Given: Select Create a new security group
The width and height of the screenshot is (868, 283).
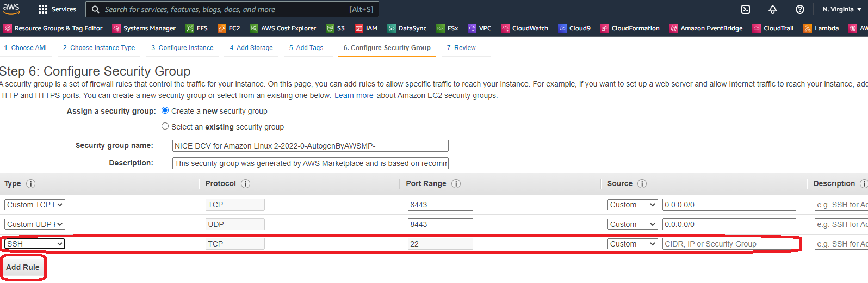Looking at the screenshot, I should [x=165, y=110].
